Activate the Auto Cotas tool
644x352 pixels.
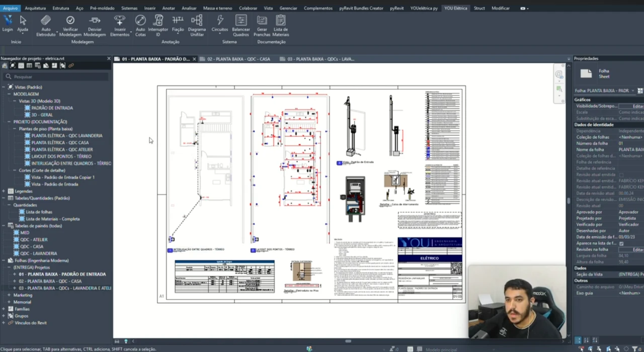click(140, 25)
